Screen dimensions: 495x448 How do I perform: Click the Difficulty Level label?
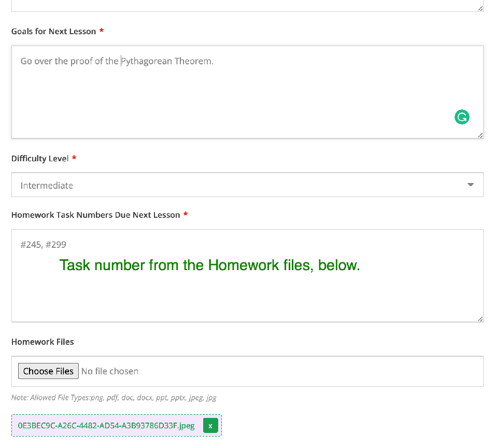click(x=40, y=159)
